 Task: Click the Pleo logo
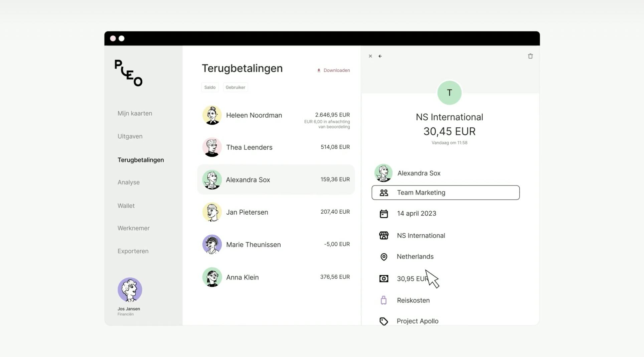pos(128,73)
